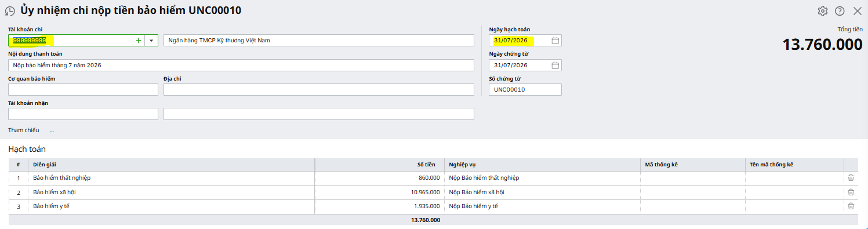
Task: Delete the Bảo hiểm y tế row
Action: click(851, 206)
